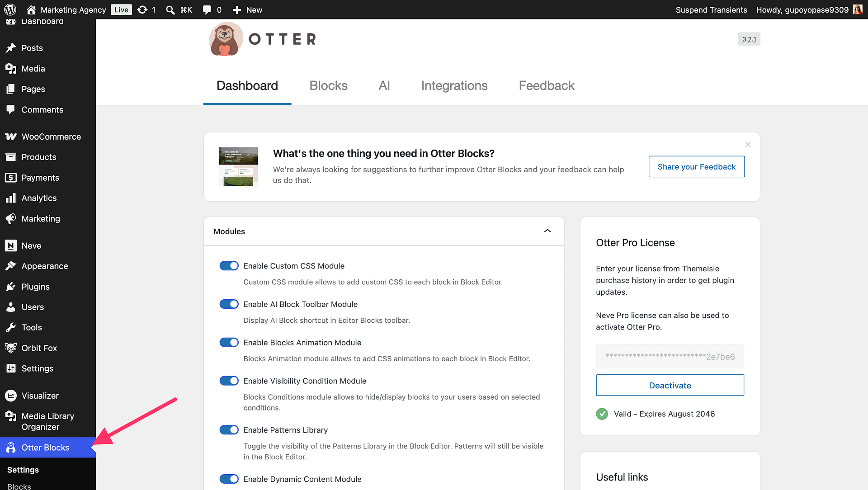
Task: Click the Live status badge
Action: 121,10
